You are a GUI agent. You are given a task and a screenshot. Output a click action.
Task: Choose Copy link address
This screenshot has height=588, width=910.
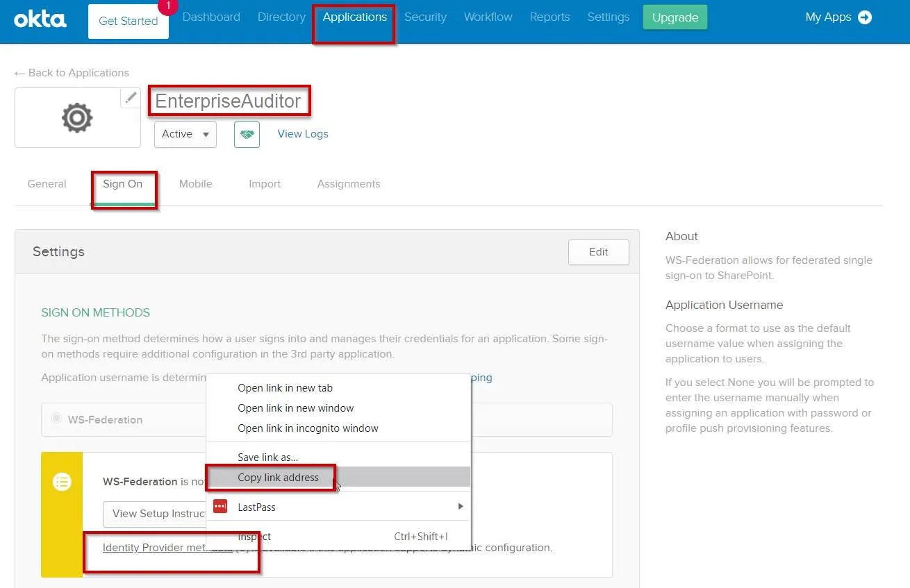(339, 477)
